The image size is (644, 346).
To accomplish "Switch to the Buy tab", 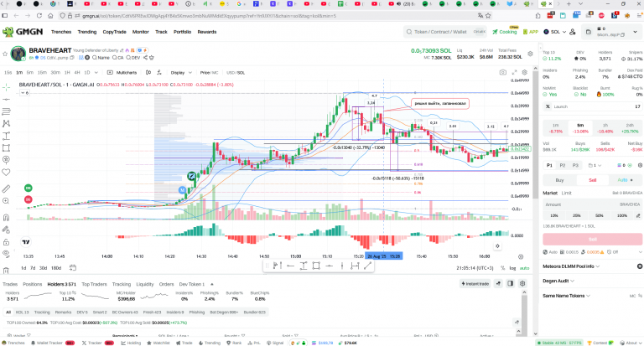I will pyautogui.click(x=559, y=180).
